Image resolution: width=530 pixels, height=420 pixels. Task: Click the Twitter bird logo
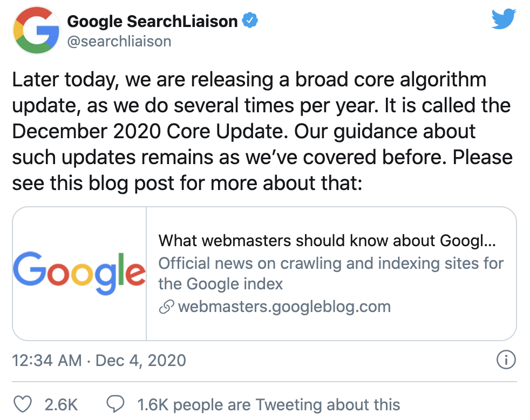coord(504,19)
